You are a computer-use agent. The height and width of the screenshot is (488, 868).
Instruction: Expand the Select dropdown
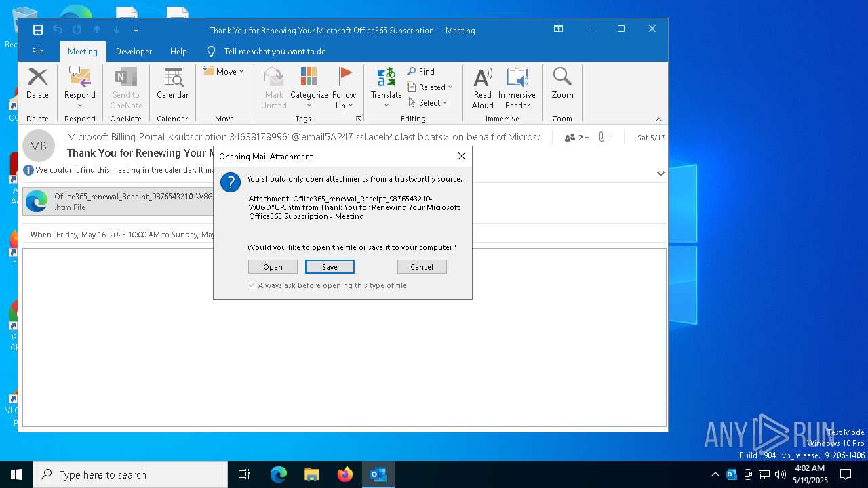pyautogui.click(x=428, y=102)
